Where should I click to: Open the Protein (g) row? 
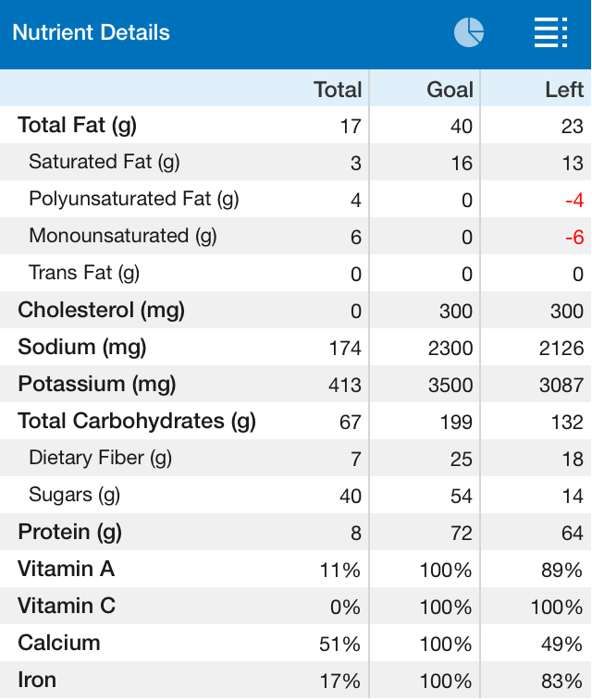[x=70, y=532]
